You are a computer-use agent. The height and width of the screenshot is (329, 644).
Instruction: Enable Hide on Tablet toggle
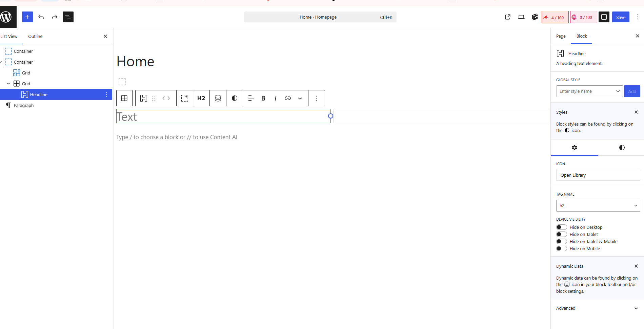click(562, 234)
